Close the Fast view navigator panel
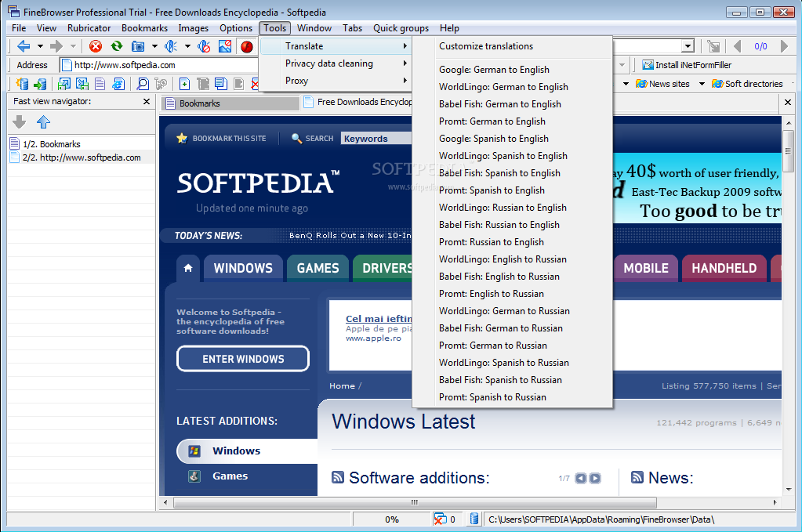This screenshot has height=532, width=802. (147, 101)
